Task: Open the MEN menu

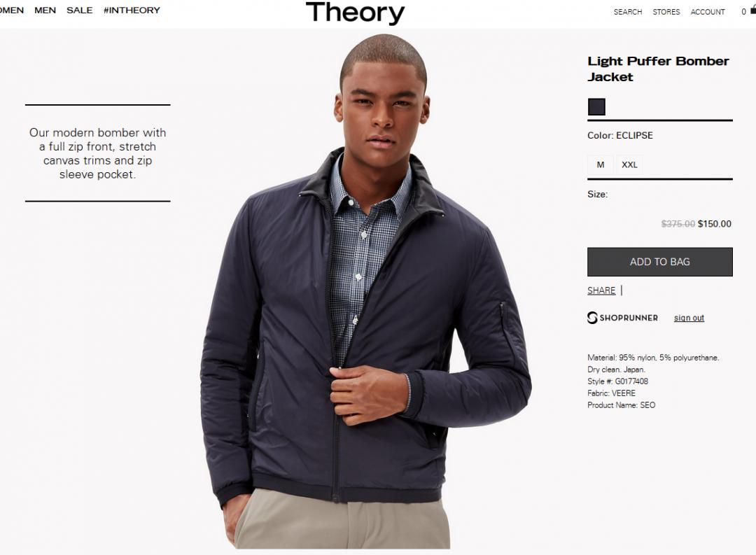Action: pos(45,10)
